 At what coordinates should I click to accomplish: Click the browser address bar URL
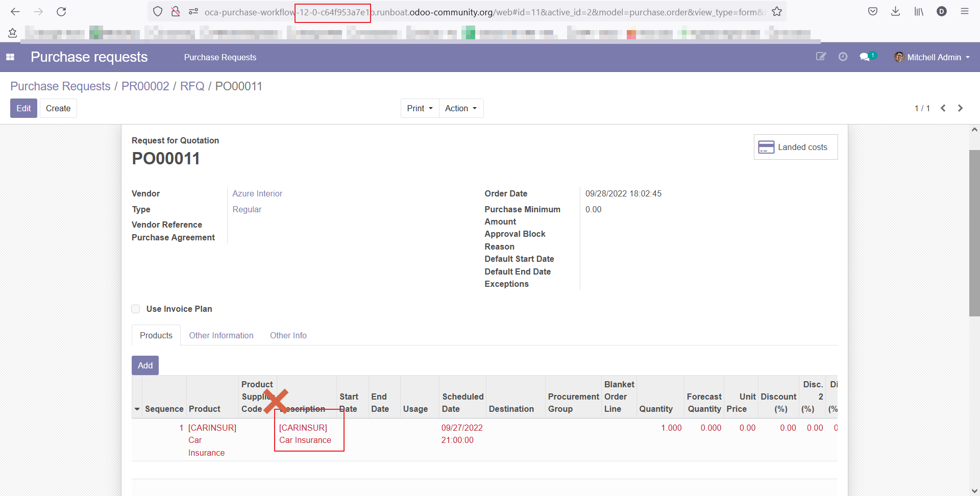[x=485, y=12]
